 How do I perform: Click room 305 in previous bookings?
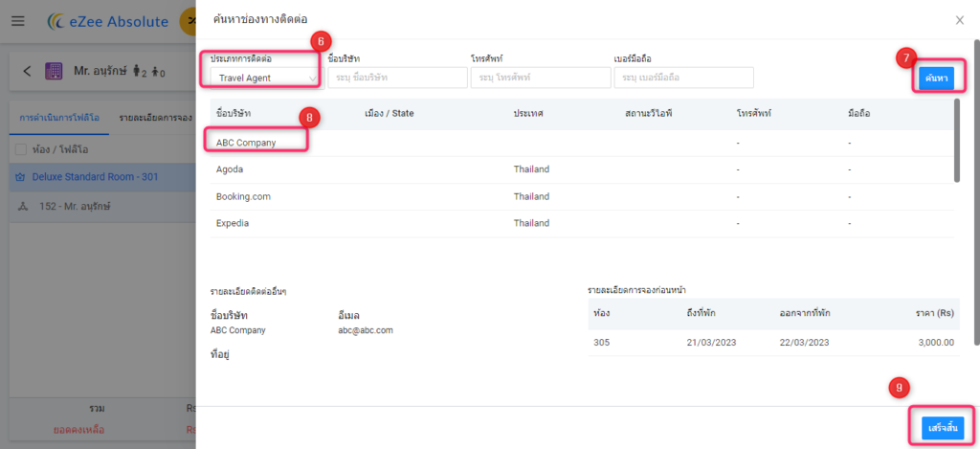point(601,343)
